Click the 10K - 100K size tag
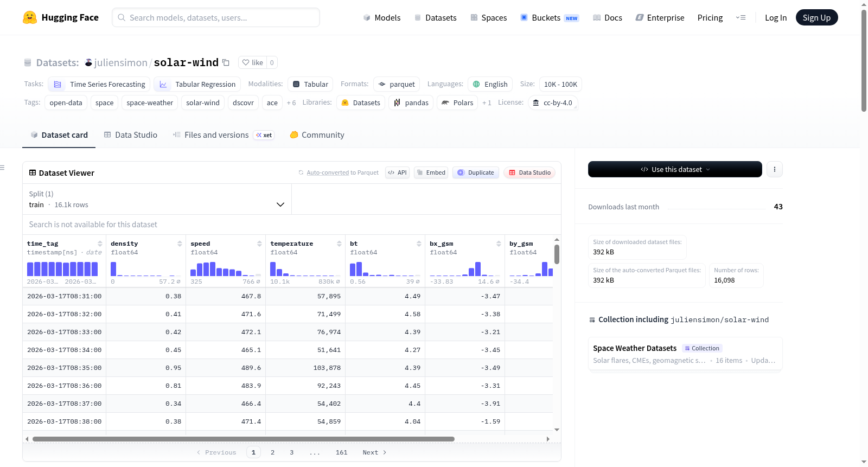Image resolution: width=868 pixels, height=467 pixels. [560, 84]
